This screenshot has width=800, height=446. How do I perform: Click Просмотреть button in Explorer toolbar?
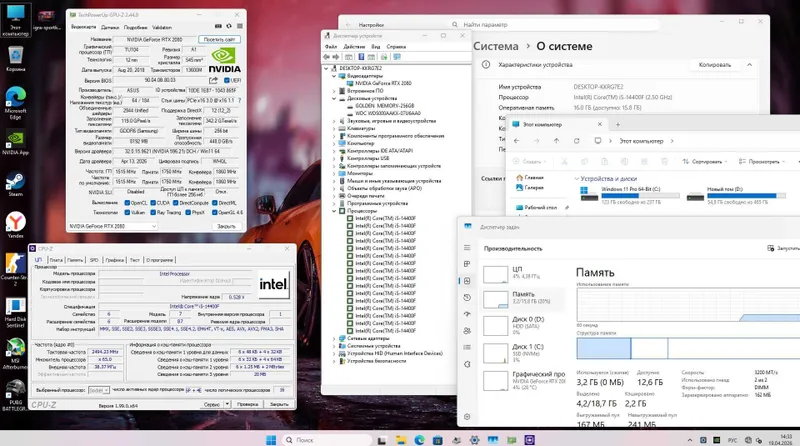click(762, 161)
